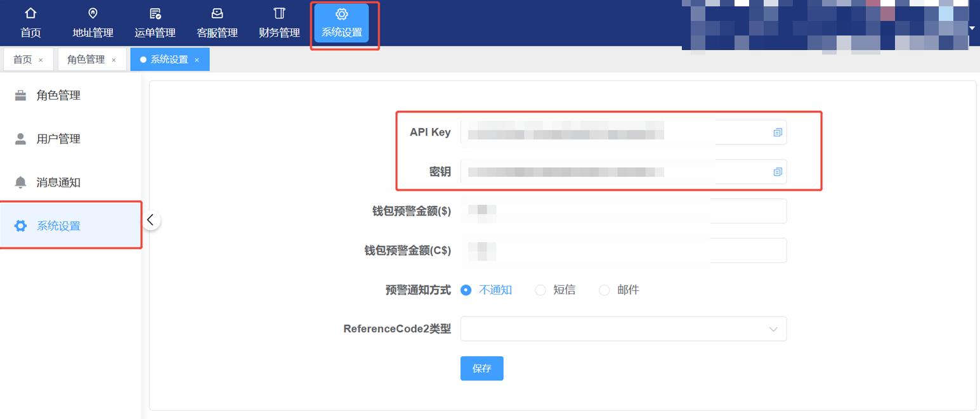
Task: Click the gear icon beside sidebar 系统设置
Action: (20, 226)
